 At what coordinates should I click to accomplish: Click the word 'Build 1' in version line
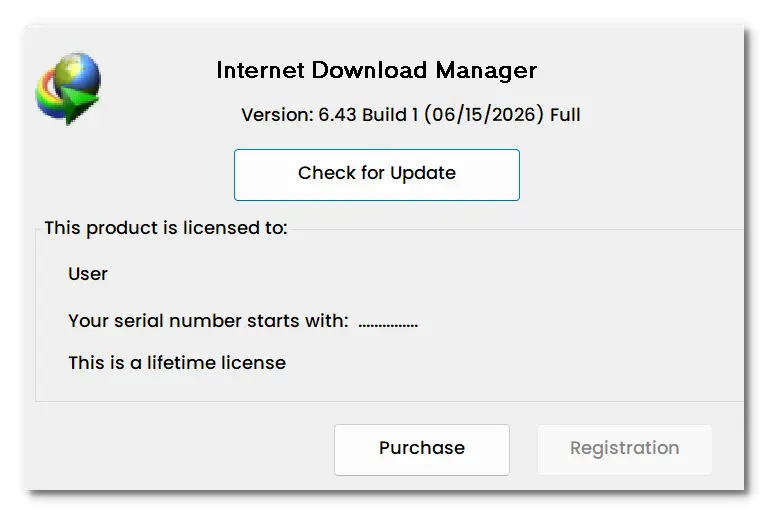[390, 115]
